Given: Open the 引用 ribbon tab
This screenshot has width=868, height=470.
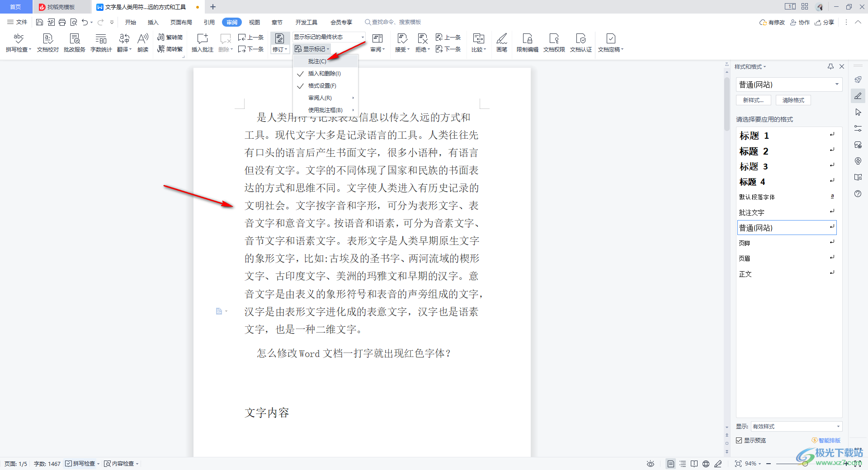Looking at the screenshot, I should 209,22.
